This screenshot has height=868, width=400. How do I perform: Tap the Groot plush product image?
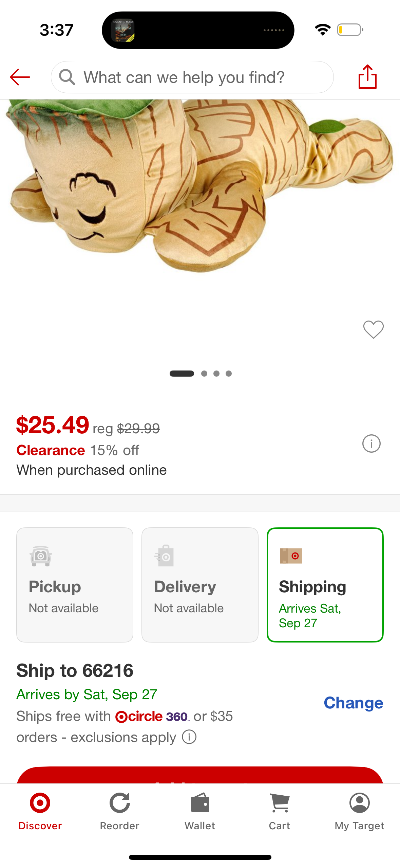click(x=200, y=190)
